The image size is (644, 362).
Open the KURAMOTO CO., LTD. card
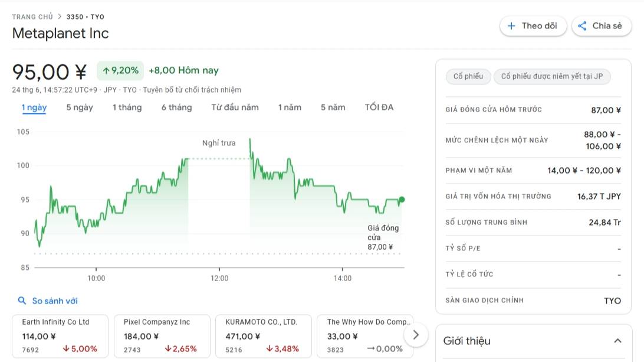[x=263, y=336]
